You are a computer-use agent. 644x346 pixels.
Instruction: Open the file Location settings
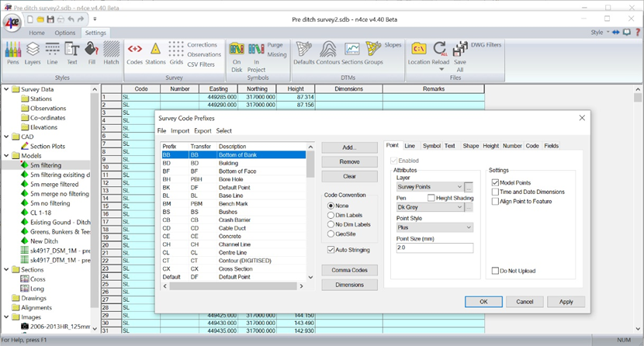[x=418, y=54]
